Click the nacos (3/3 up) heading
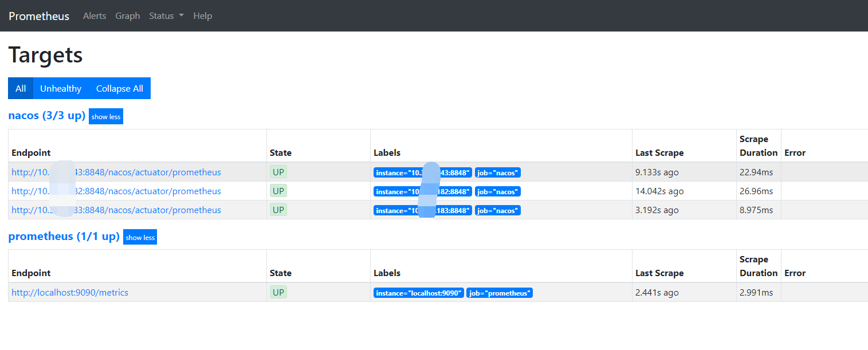 [x=47, y=116]
